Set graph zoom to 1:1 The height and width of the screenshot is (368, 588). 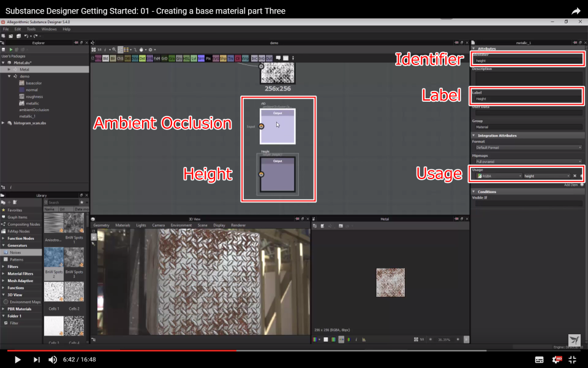coord(99,50)
